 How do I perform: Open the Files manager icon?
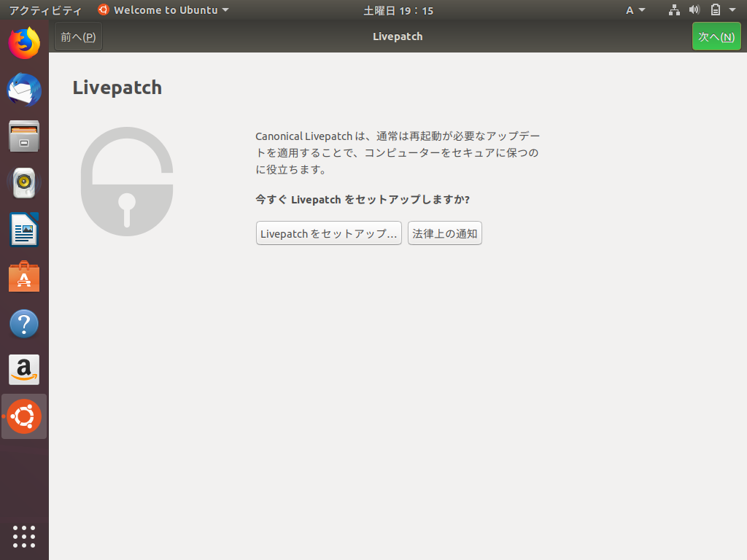point(24,136)
